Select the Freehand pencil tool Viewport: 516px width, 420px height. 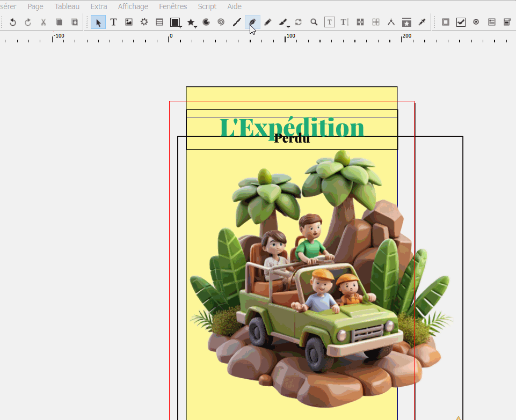(x=268, y=22)
